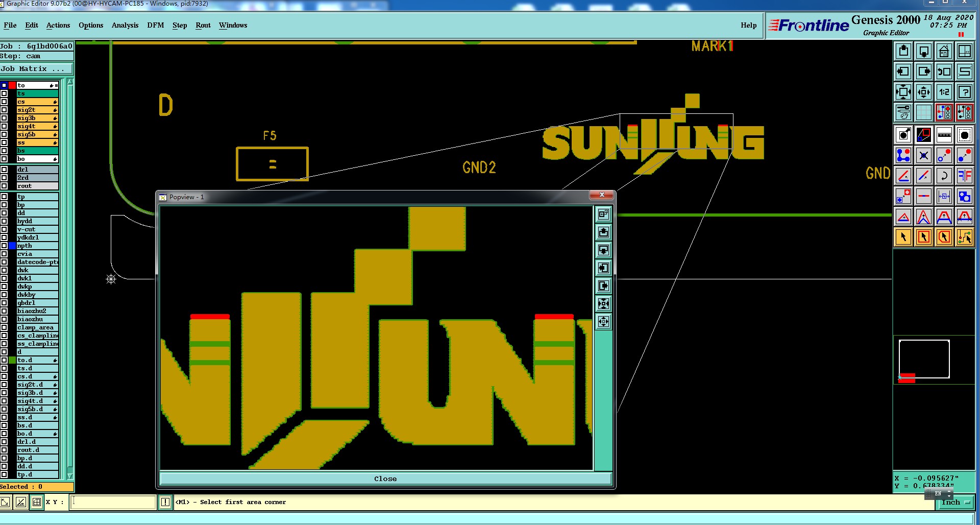Toggle checkbox for layer bo
Viewport: 980px width, 525px height.
click(x=4, y=159)
